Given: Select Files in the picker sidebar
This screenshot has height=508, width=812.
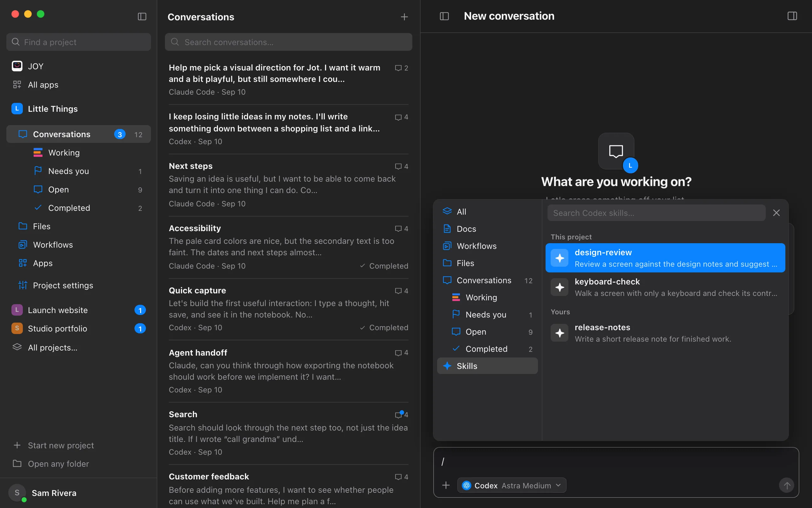Looking at the screenshot, I should click(x=487, y=263).
